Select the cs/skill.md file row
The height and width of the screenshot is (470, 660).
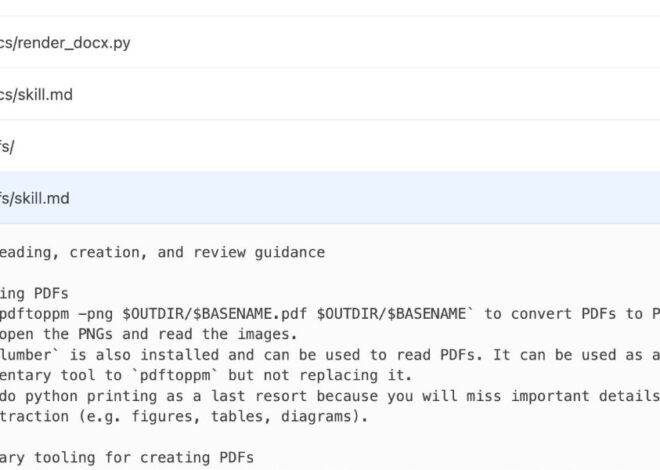point(37,95)
